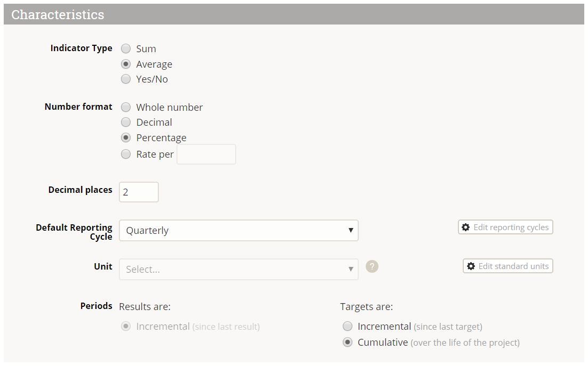
Task: Expand the Unit select dropdown
Action: tap(238, 269)
